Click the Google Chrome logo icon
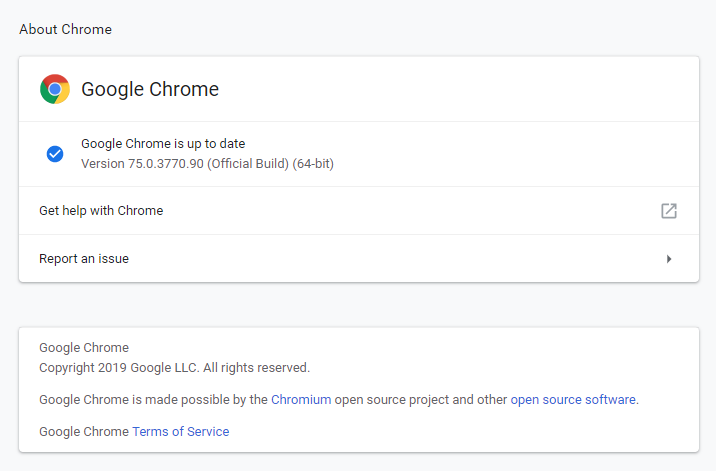716x471 pixels. (55, 89)
